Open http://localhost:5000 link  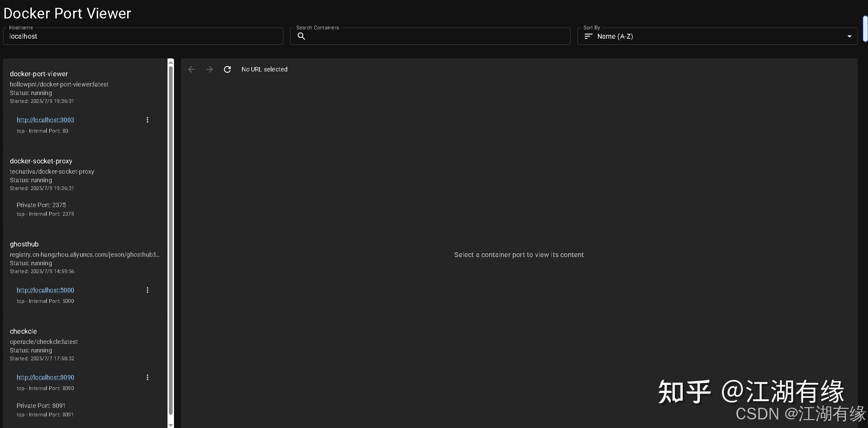45,290
